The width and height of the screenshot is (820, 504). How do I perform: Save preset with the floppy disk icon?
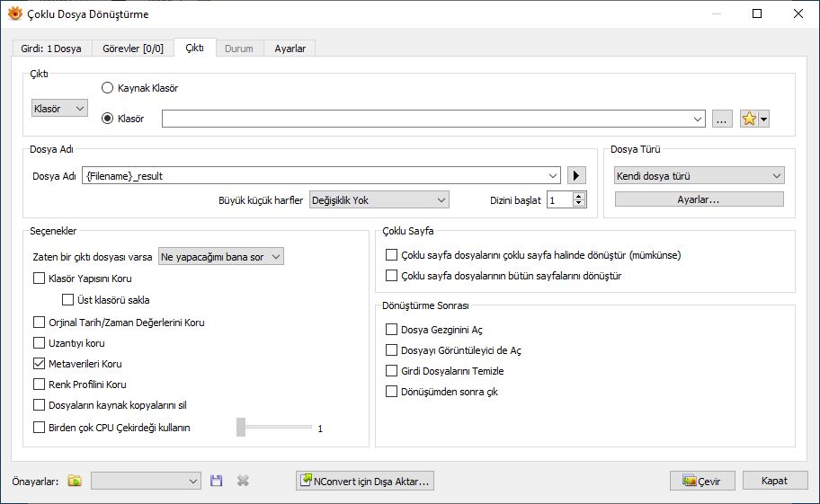(216, 481)
